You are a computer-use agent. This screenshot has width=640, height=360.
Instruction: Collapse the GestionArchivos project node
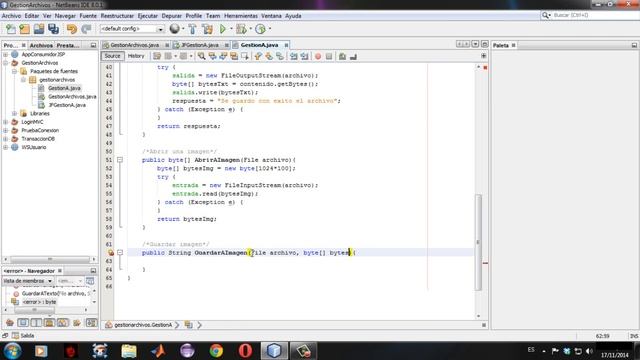[x=6, y=63]
